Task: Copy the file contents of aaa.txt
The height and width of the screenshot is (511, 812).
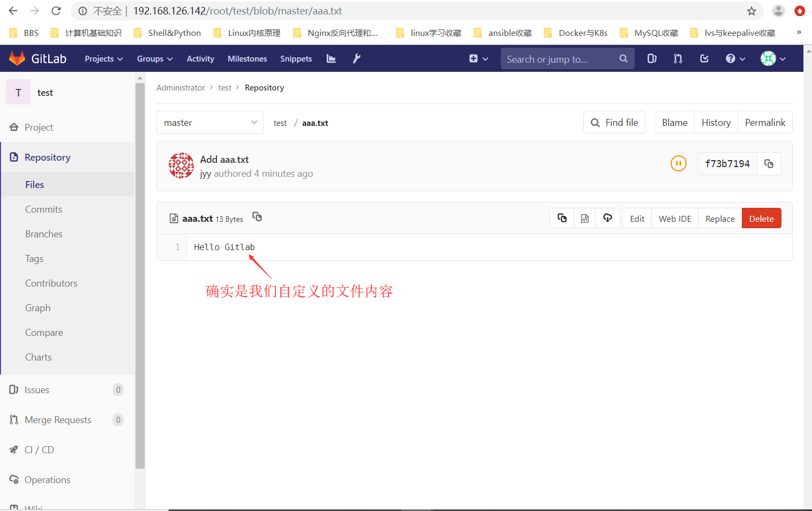Action: 561,218
